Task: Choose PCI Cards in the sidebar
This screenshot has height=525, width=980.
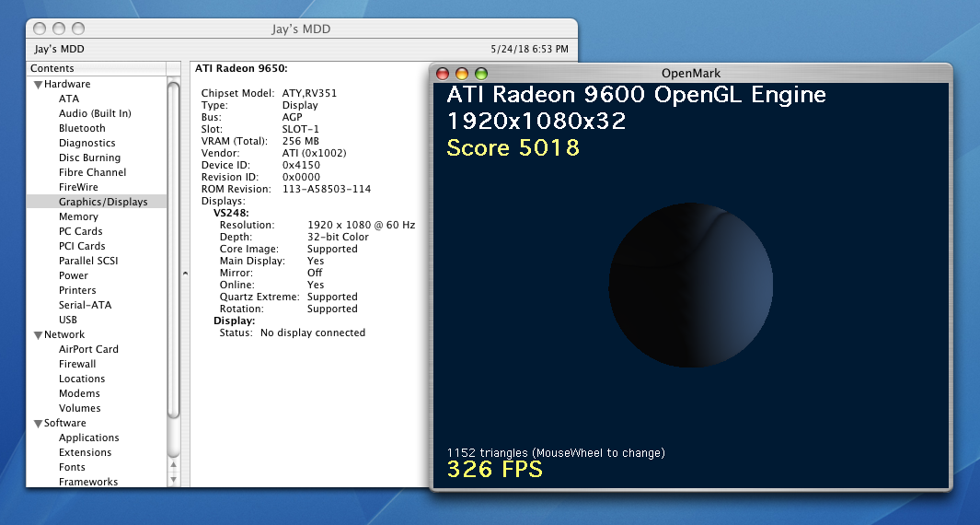Action: coord(82,246)
